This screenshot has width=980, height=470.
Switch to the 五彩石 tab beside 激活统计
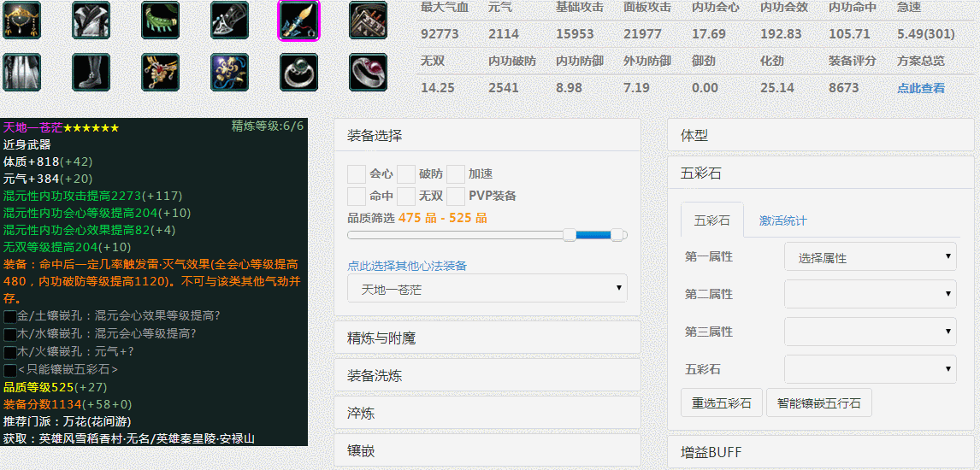(711, 220)
